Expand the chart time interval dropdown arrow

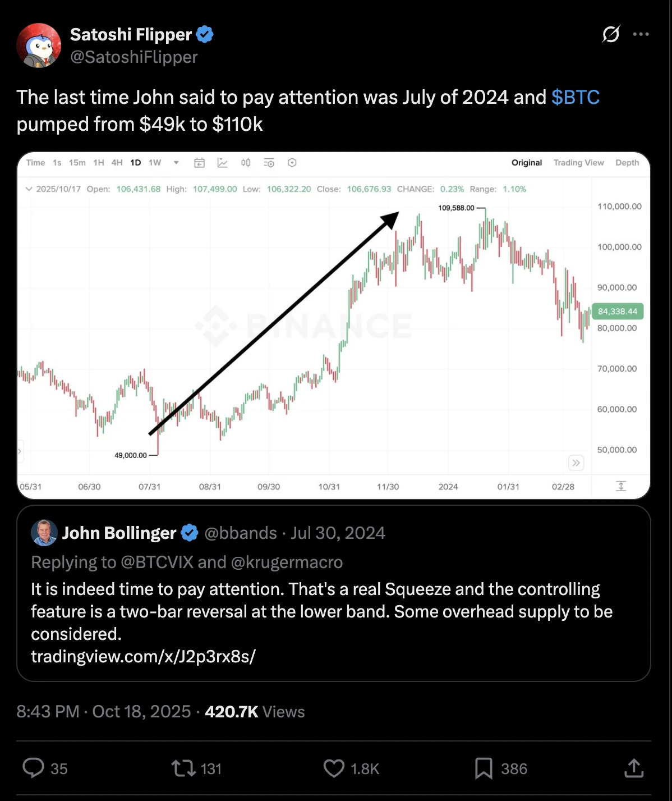click(176, 163)
